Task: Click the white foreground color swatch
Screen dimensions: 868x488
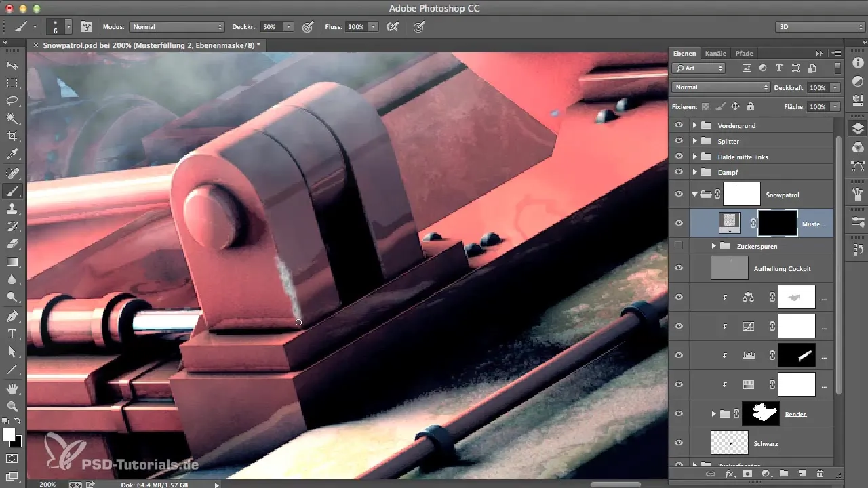Action: 9,434
